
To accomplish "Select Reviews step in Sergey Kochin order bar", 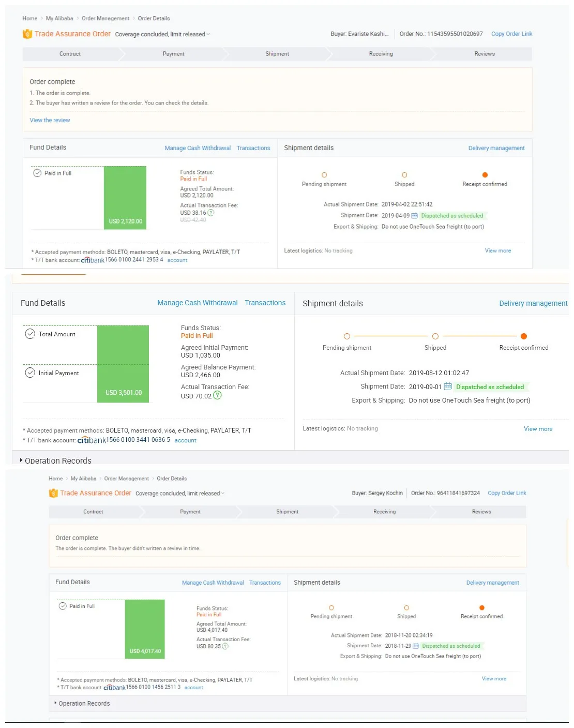I will (x=481, y=512).
